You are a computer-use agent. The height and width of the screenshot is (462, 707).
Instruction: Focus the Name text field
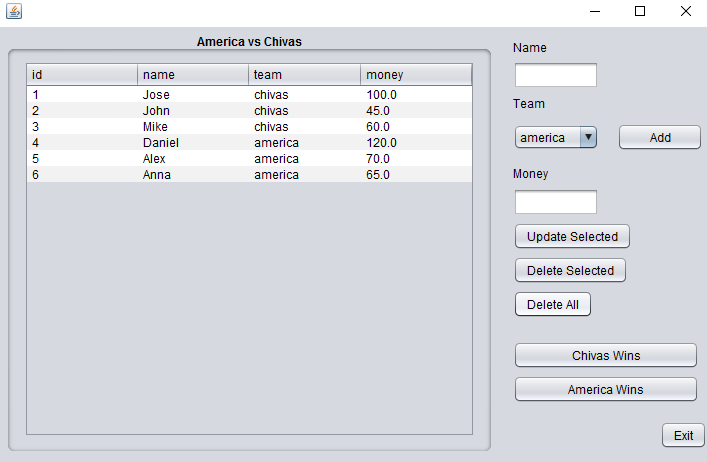(556, 75)
